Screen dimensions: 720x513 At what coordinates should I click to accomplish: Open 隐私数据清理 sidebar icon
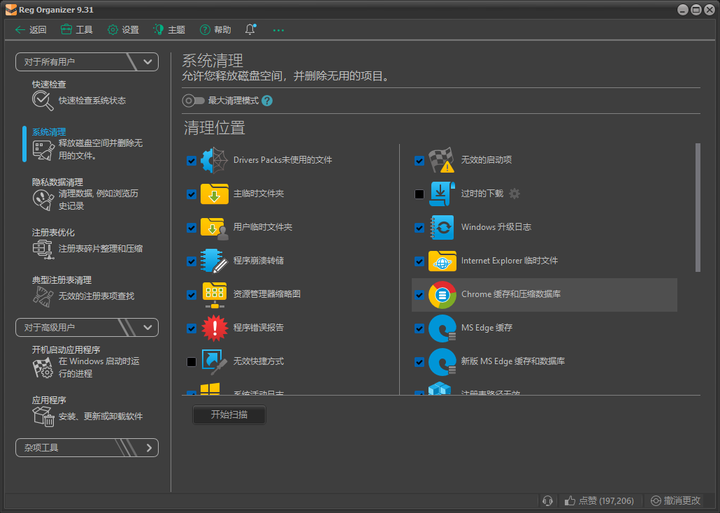pyautogui.click(x=43, y=200)
